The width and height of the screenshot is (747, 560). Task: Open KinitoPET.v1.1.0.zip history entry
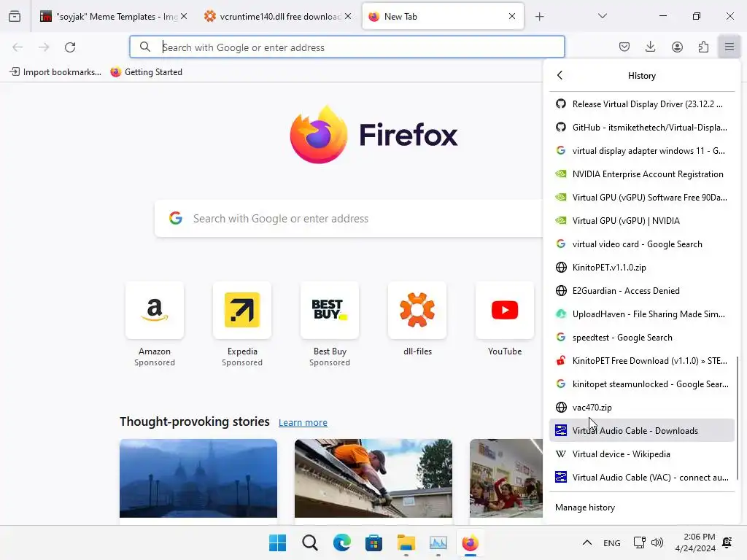642,267
